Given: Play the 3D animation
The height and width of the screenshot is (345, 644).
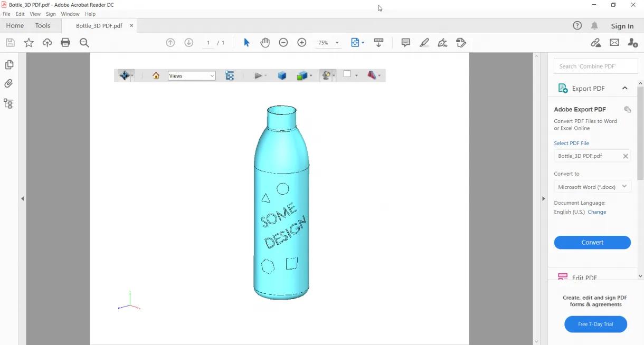Looking at the screenshot, I should click(257, 75).
